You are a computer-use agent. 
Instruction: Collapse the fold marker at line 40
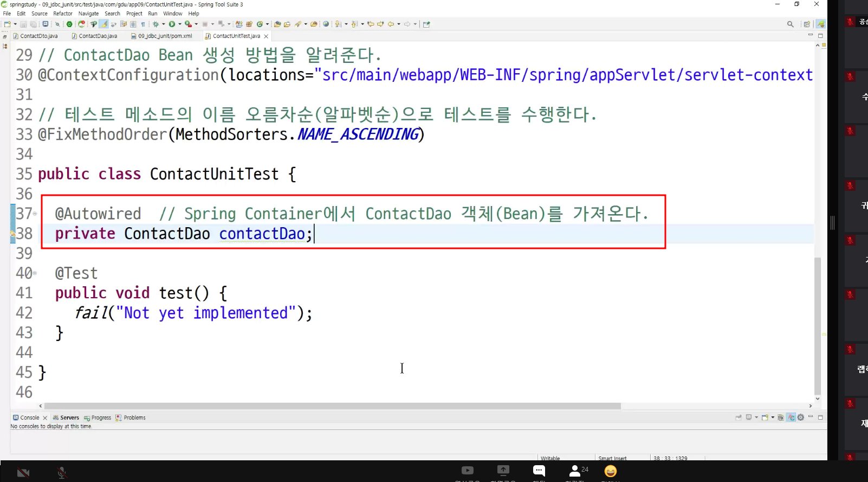[35, 273]
